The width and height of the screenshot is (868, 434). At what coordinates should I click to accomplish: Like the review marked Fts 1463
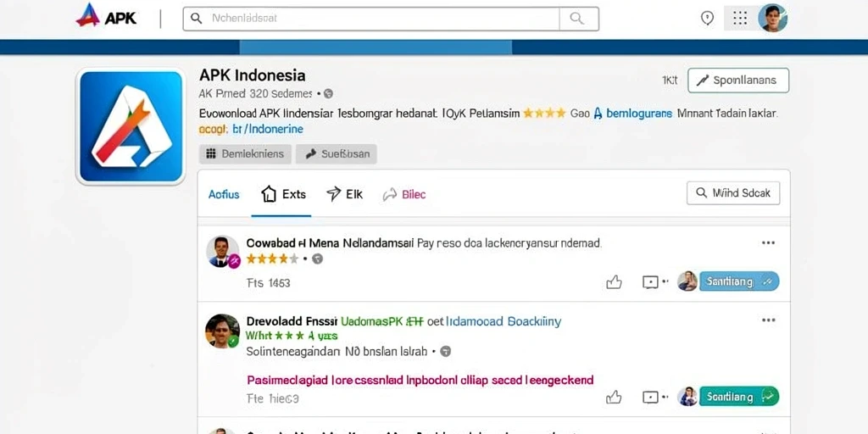pyautogui.click(x=614, y=283)
